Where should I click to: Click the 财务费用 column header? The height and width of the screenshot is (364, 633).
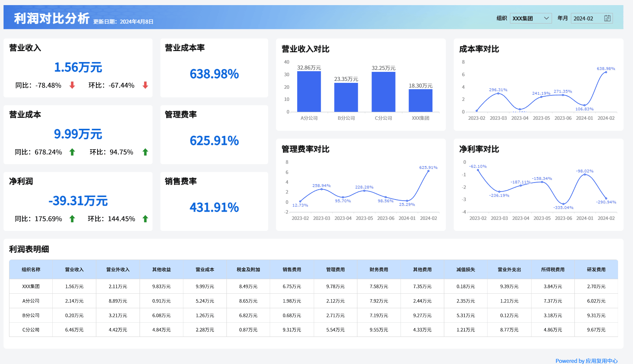[x=379, y=269]
